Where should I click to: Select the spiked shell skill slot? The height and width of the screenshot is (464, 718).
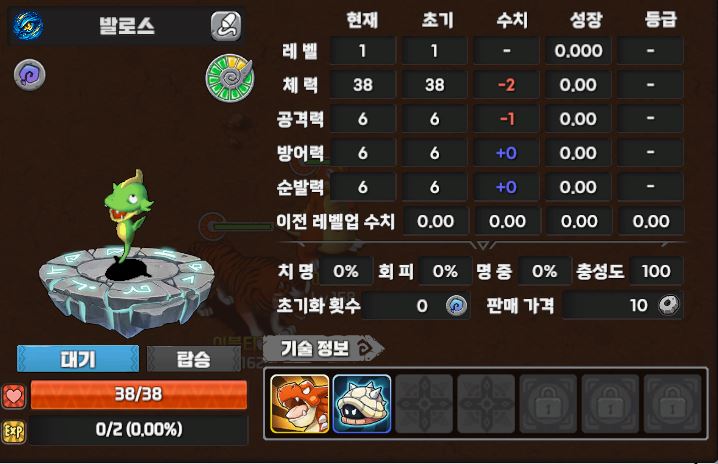[x=362, y=404]
